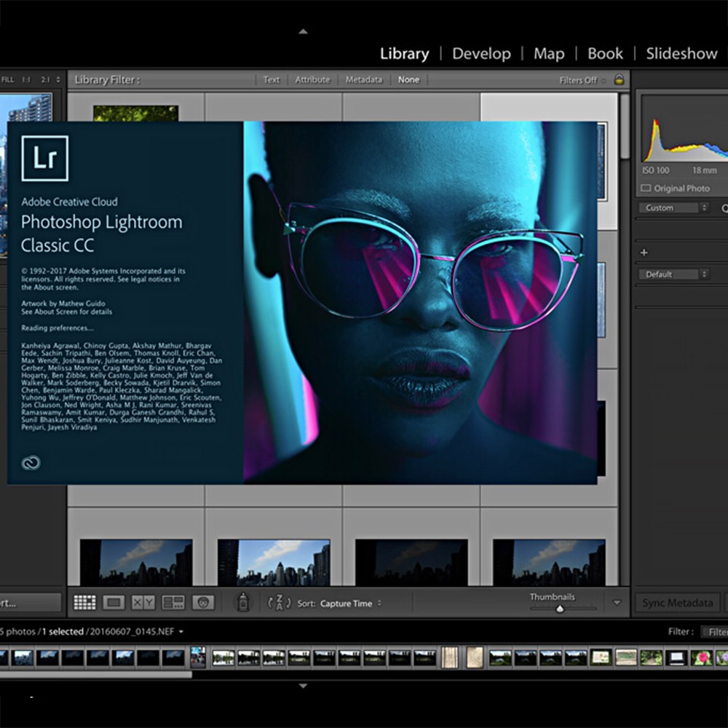
Task: Open the Filters Off preset dropdown
Action: click(582, 80)
